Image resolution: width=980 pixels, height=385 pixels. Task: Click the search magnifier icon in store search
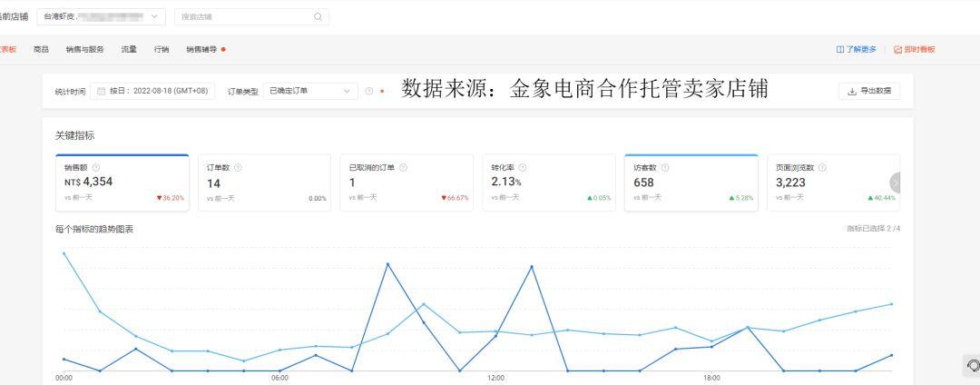pos(318,16)
